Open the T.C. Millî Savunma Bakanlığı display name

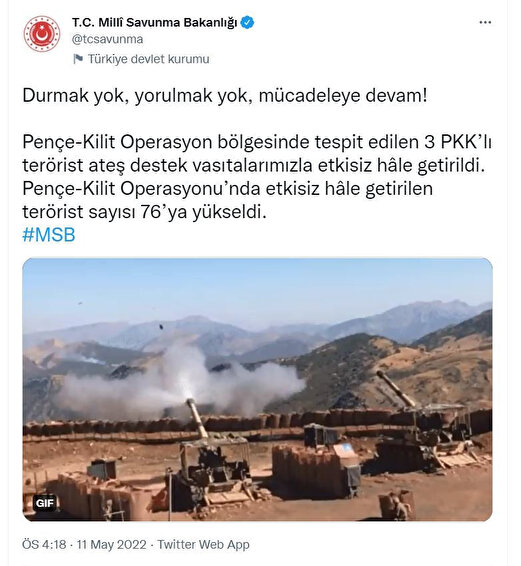(155, 22)
